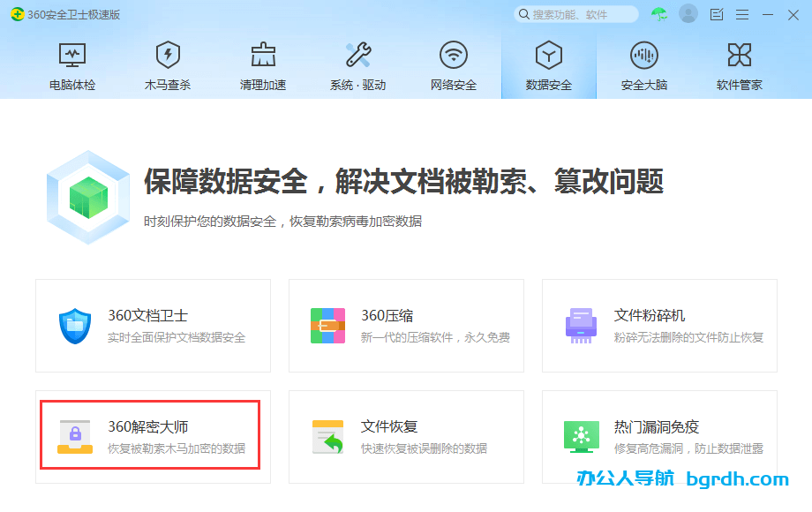812x512 pixels.
Task: Open 360解密大师 via its padlock icon
Action: pos(75,436)
